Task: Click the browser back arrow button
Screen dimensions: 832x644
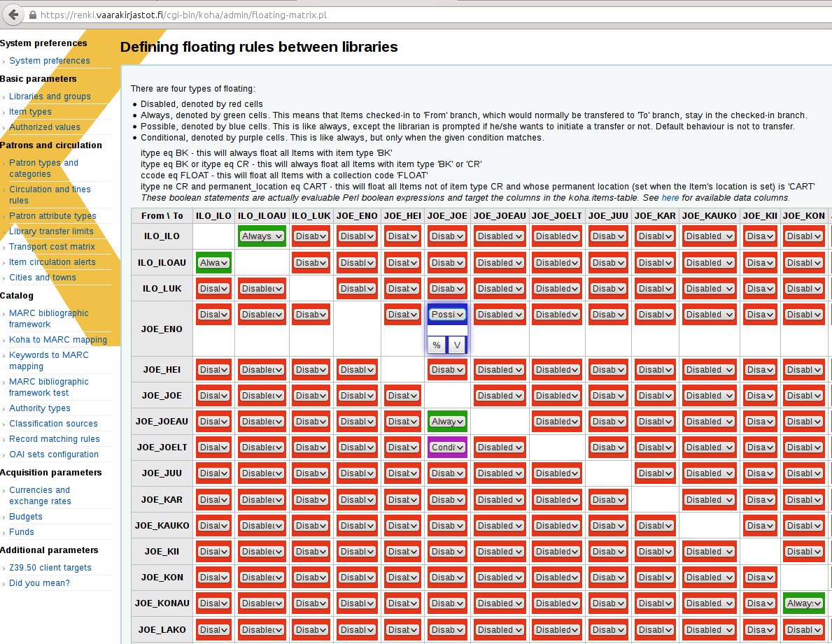Action: tap(10, 15)
